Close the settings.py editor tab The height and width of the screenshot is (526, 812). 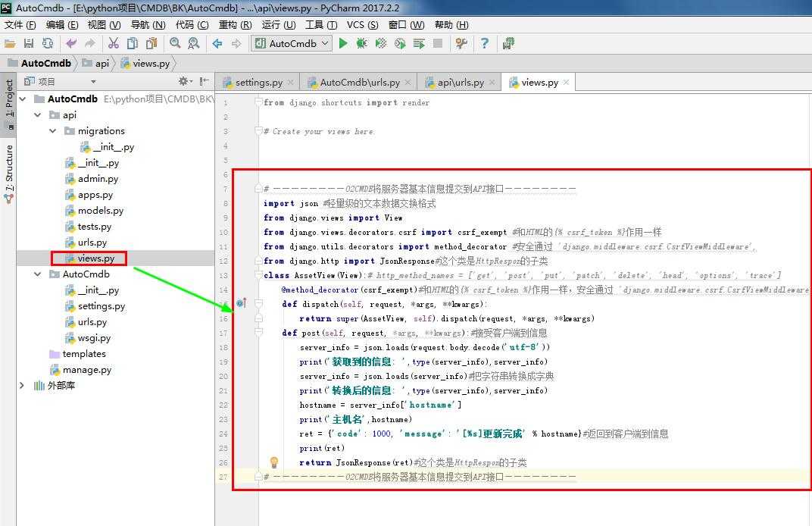(x=291, y=83)
